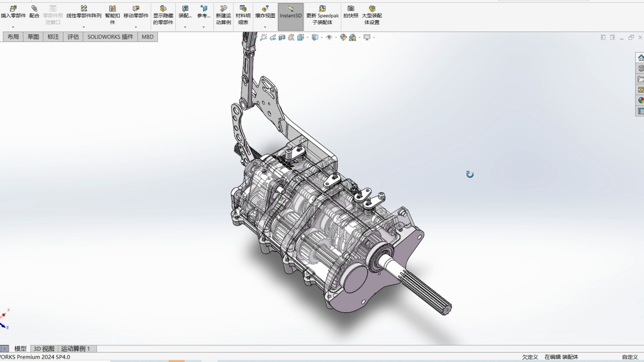Viewport: 644px width, 362px height.
Task: Open Large Assembly Settings (大型装配体设置)
Action: click(x=372, y=15)
